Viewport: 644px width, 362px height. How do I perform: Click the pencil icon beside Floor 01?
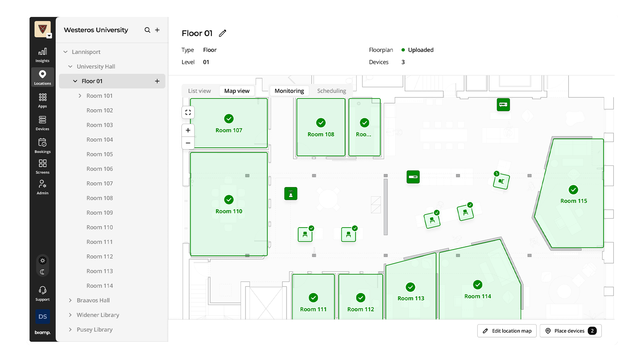(x=222, y=33)
